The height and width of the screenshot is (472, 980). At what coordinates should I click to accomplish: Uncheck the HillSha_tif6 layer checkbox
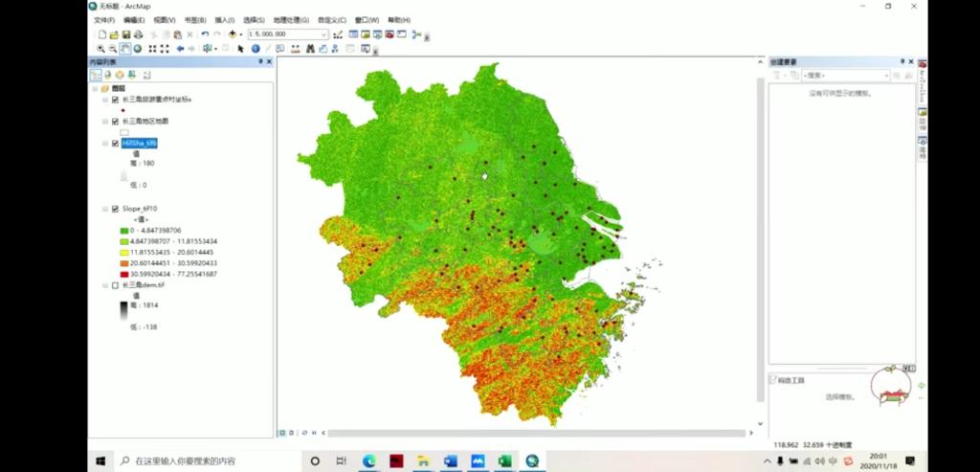pyautogui.click(x=115, y=144)
